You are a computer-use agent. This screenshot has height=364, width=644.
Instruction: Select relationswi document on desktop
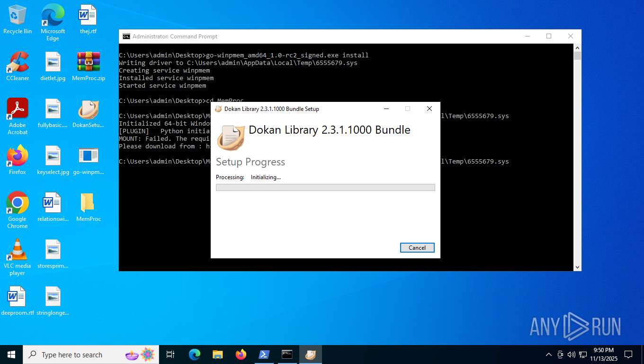[x=53, y=207]
